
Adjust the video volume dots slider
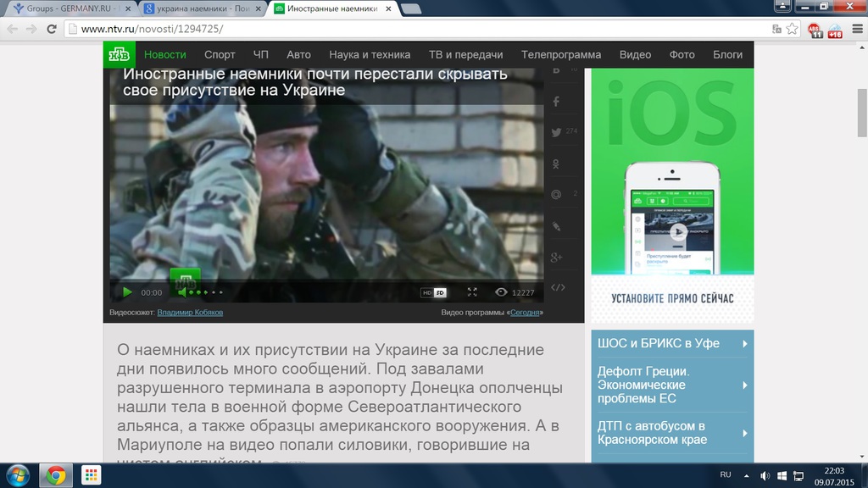[x=206, y=292]
